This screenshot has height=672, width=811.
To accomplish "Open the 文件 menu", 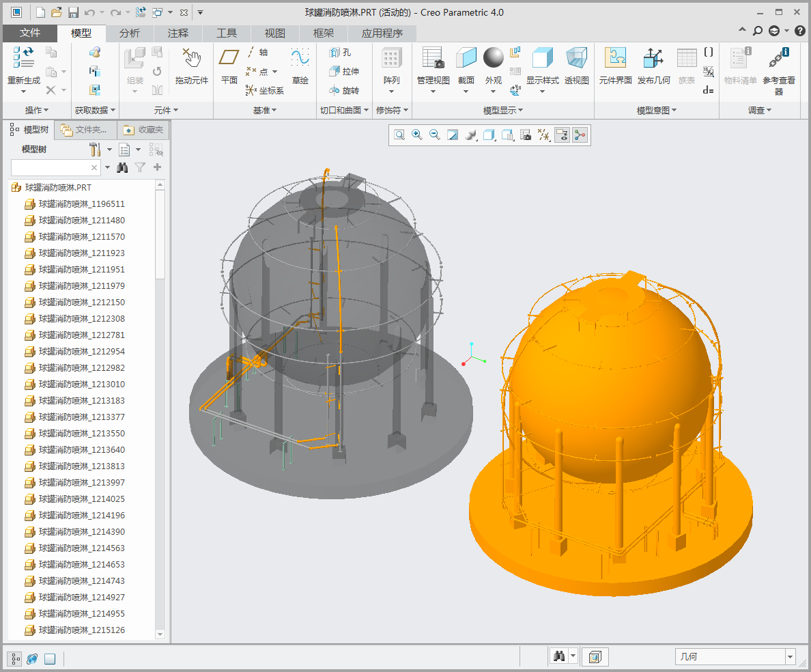I will [x=30, y=33].
